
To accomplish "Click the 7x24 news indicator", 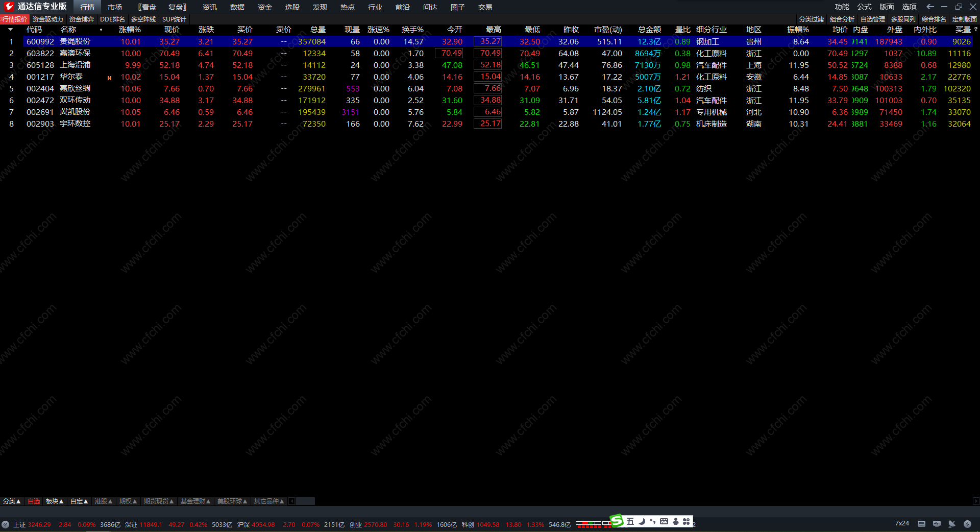I will [902, 523].
